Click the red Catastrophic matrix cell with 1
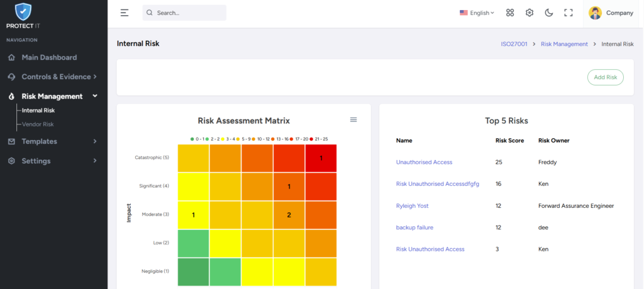This screenshot has width=644, height=289. point(321,158)
